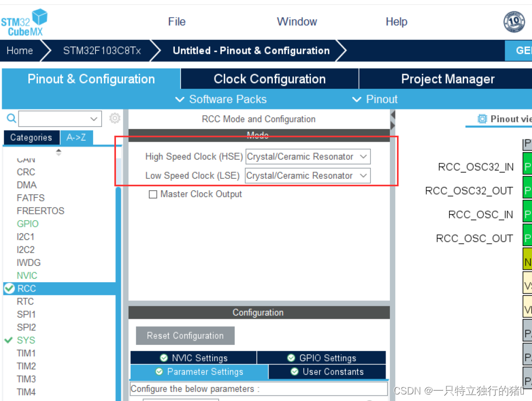Enable the Master Clock Output checkbox
The image size is (532, 401).
click(x=153, y=194)
